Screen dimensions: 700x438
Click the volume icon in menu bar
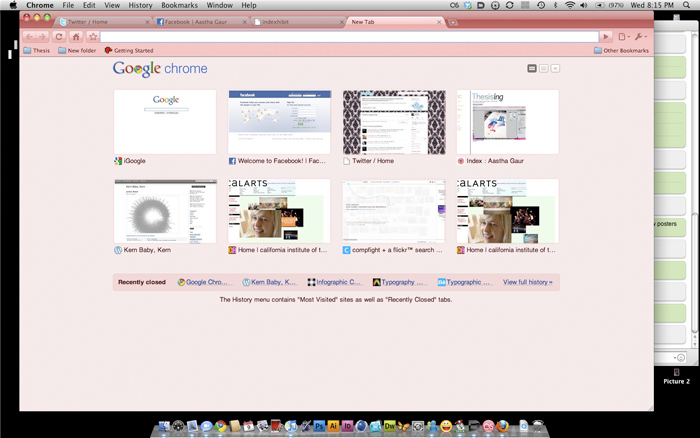point(583,5)
